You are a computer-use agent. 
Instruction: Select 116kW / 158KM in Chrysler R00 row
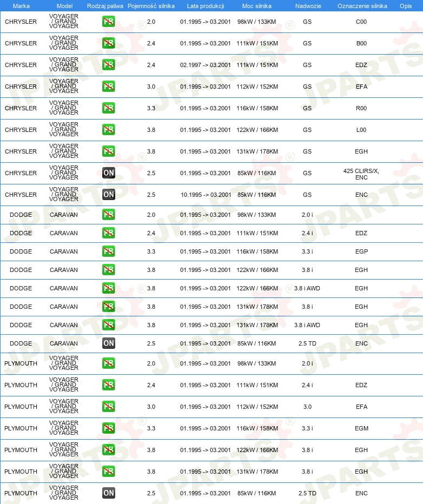(x=257, y=108)
